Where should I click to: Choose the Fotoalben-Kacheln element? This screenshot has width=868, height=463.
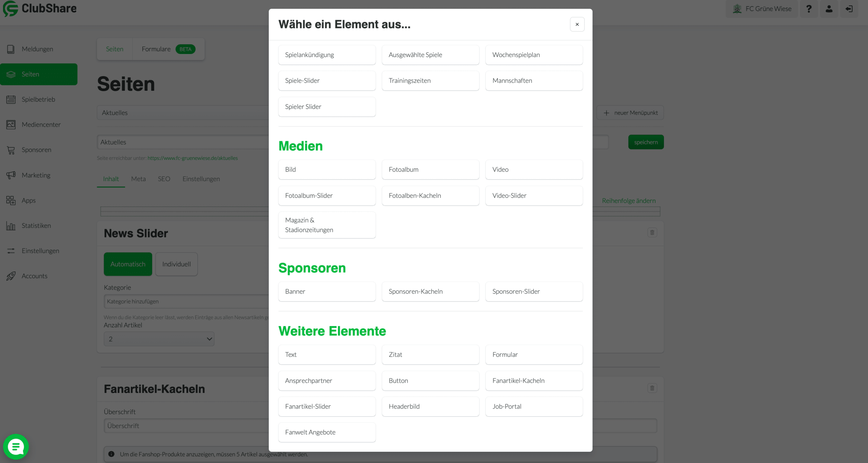[431, 196]
